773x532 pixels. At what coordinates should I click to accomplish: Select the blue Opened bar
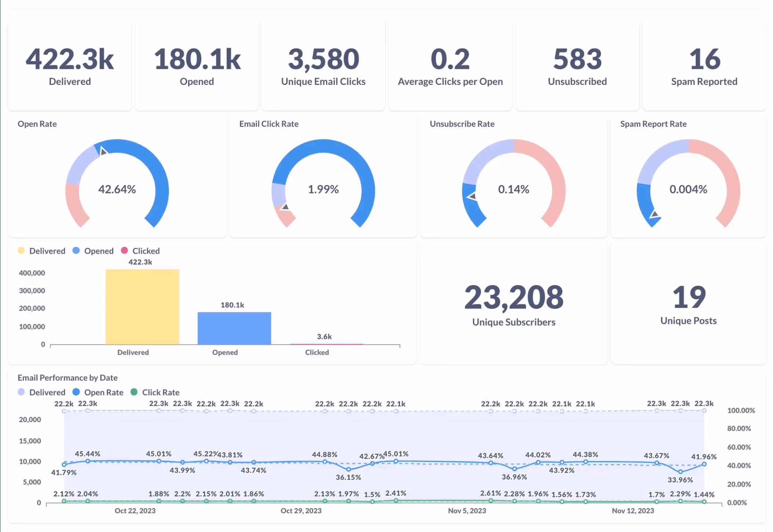coord(234,328)
